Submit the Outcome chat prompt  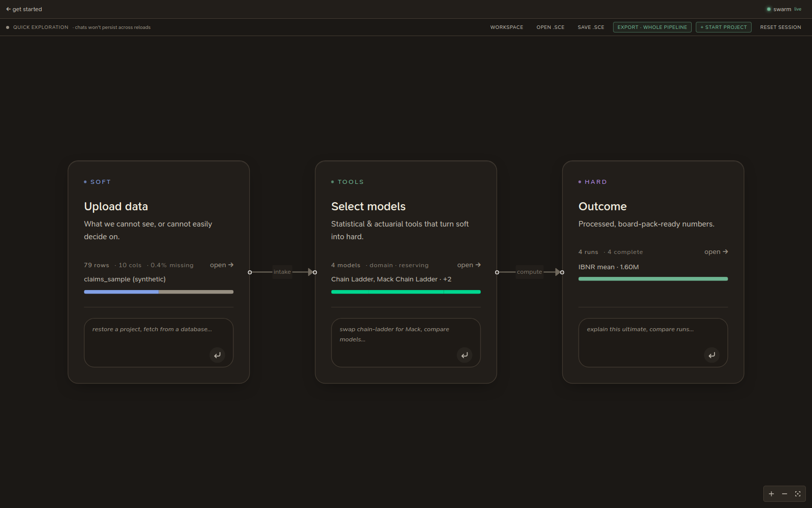(712, 355)
